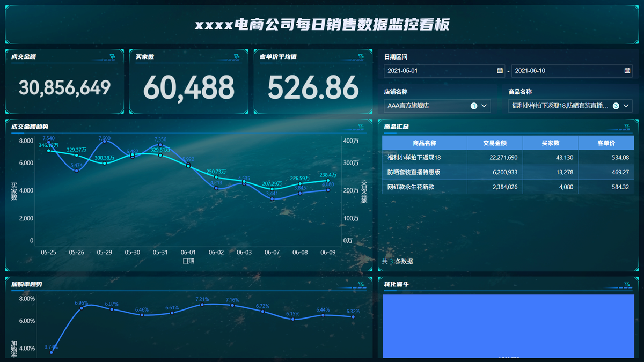Expand the 商品名称 dropdown arrow

tap(627, 106)
